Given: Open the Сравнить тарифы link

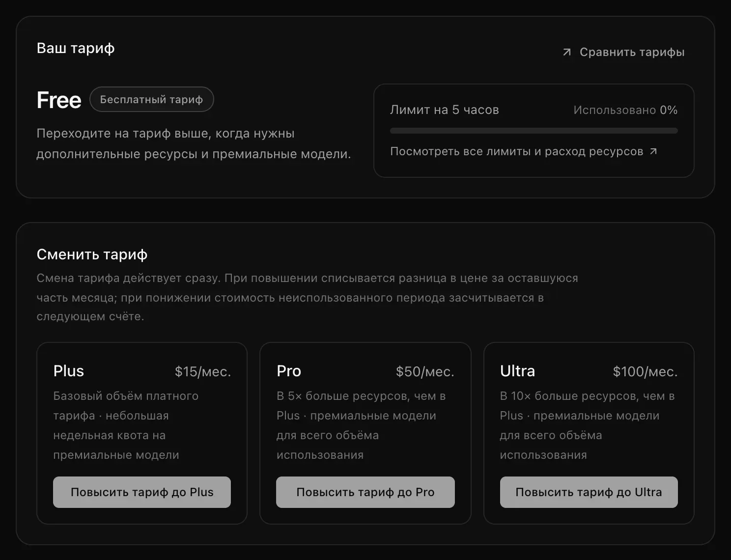Looking at the screenshot, I should click(x=623, y=52).
